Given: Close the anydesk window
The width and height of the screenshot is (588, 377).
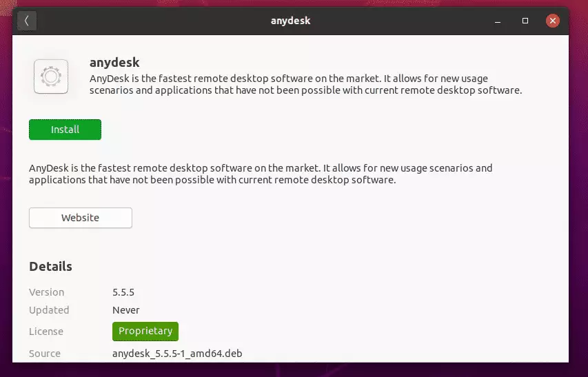Looking at the screenshot, I should click(552, 21).
